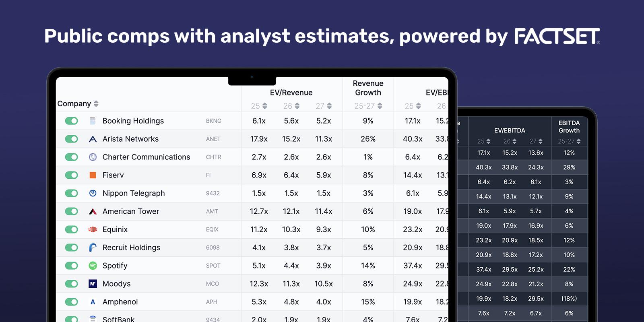Sort by the Company column arrows

pos(96,104)
